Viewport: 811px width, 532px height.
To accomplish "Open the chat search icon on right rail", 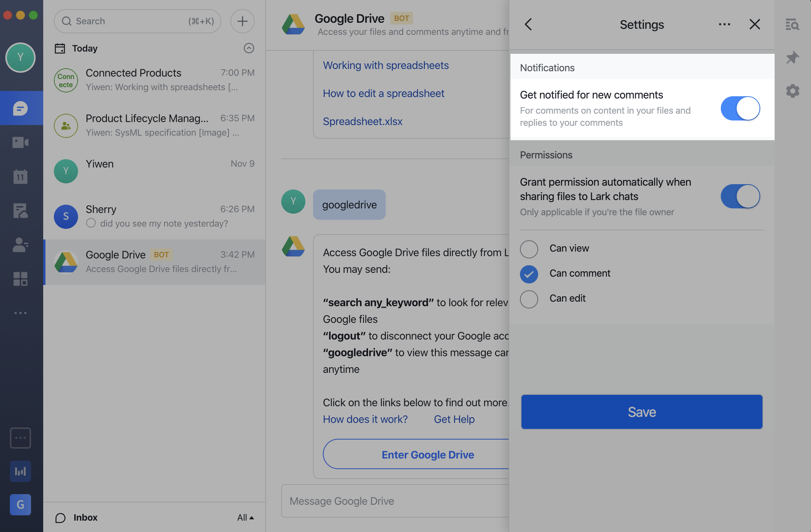I will [x=792, y=25].
